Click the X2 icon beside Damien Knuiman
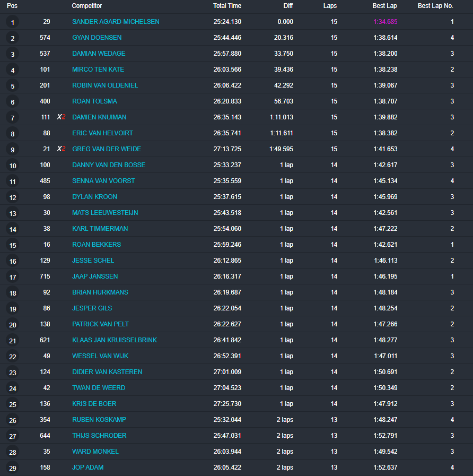 (62, 117)
